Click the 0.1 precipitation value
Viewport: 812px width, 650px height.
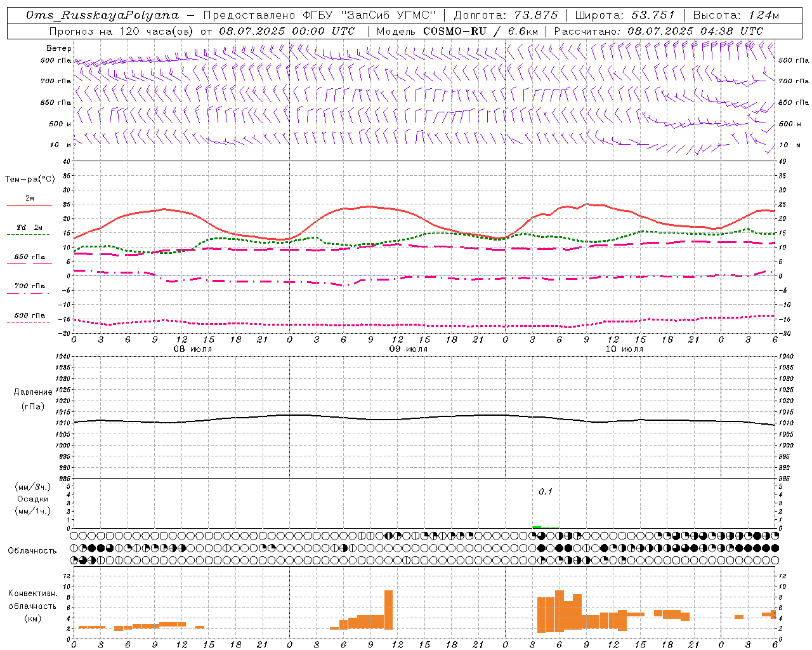[546, 492]
